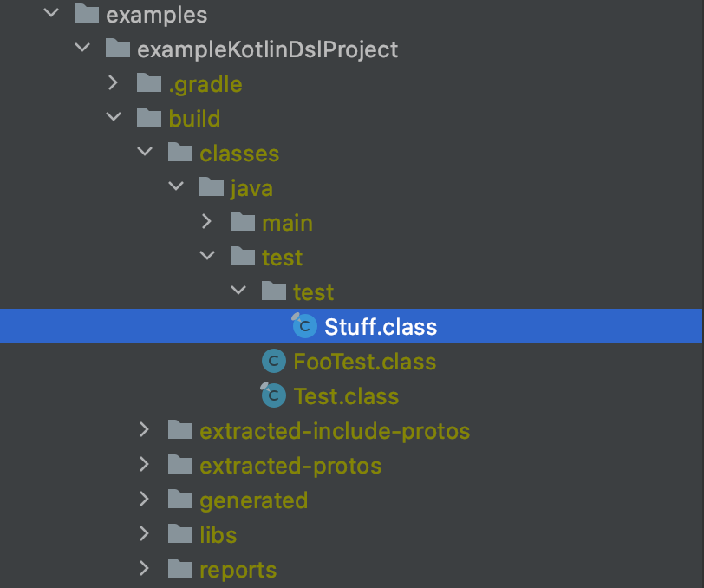Click the folder icon beside generated

[x=179, y=500]
